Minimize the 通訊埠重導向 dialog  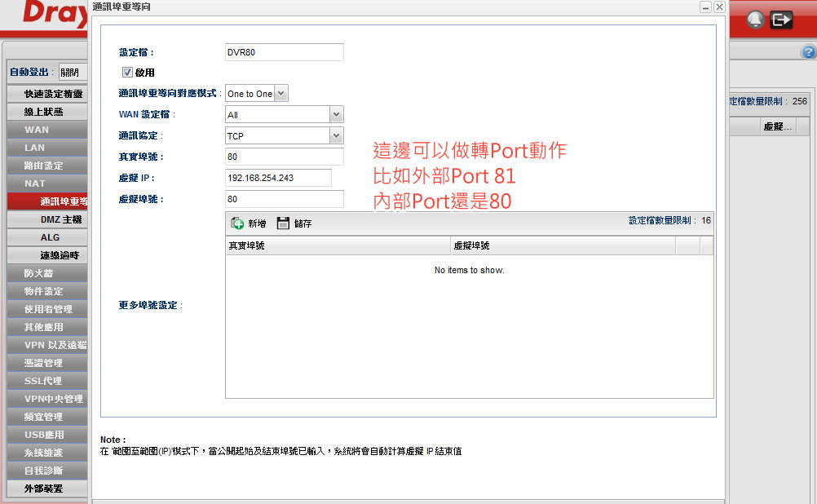coord(705,7)
